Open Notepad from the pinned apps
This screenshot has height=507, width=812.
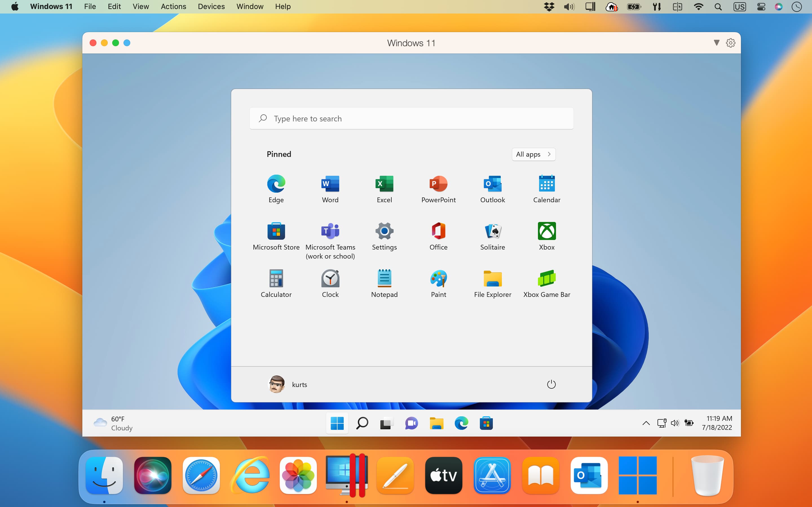(x=384, y=279)
